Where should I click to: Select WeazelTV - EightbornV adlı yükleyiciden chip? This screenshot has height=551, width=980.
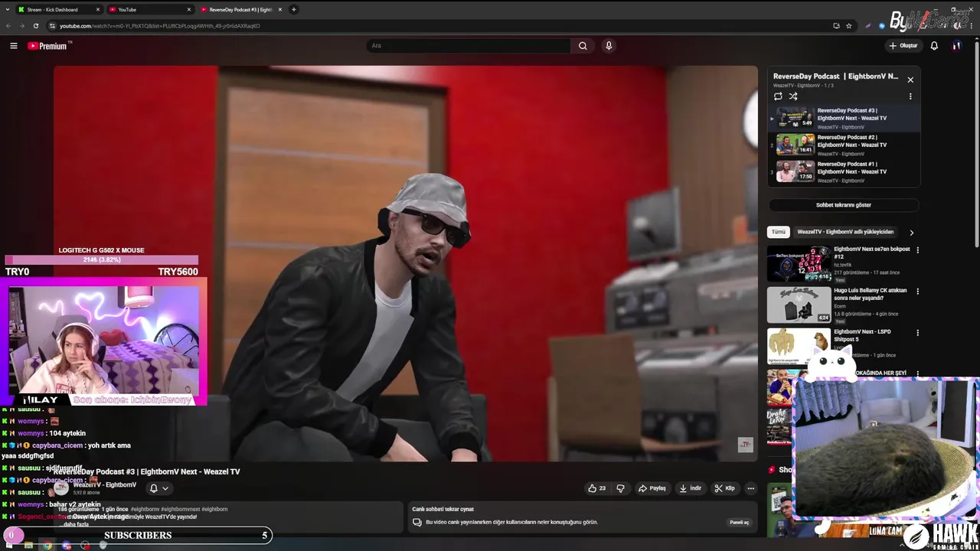[x=845, y=232]
